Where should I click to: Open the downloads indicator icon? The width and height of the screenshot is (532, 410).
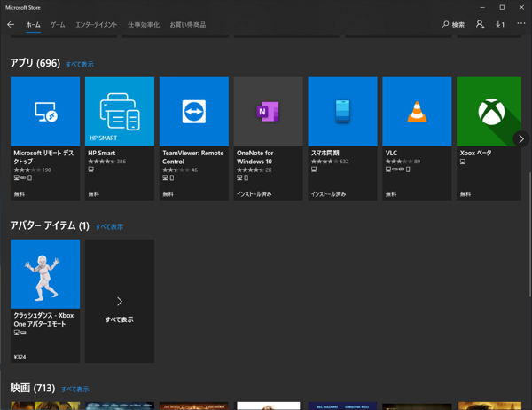(500, 25)
